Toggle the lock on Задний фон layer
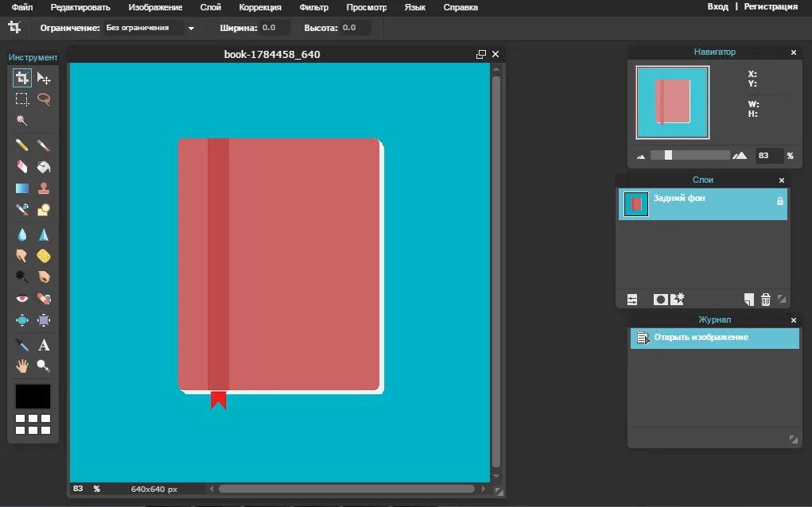 779,201
